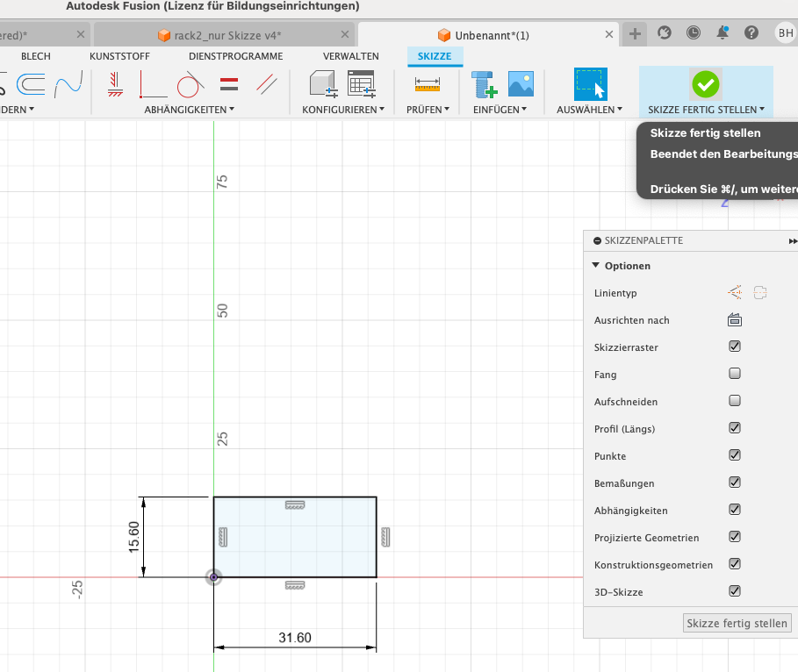The image size is (798, 672).
Task: Enable the Fang snap checkbox
Action: point(735,374)
